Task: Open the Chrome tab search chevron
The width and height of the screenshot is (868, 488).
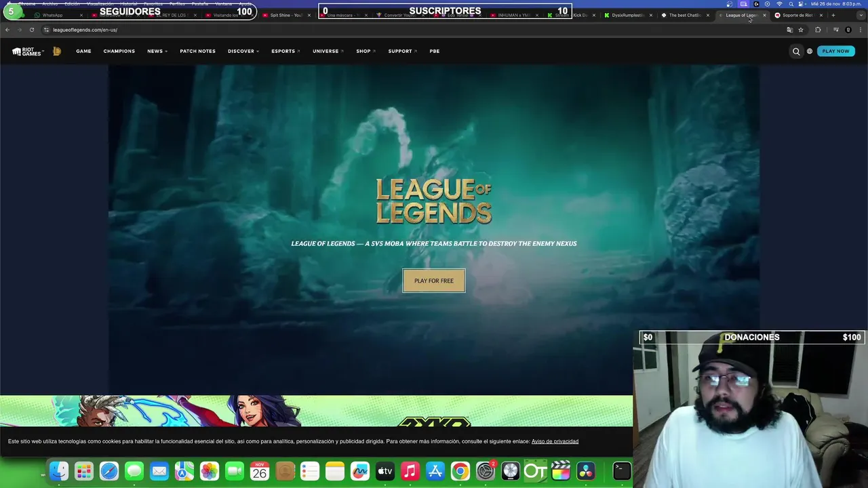Action: [861, 15]
